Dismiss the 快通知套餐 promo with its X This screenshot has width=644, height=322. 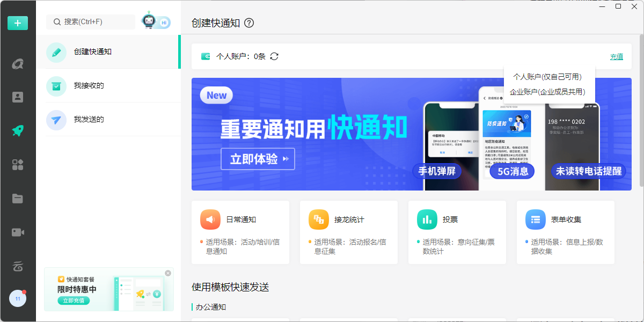tap(167, 272)
